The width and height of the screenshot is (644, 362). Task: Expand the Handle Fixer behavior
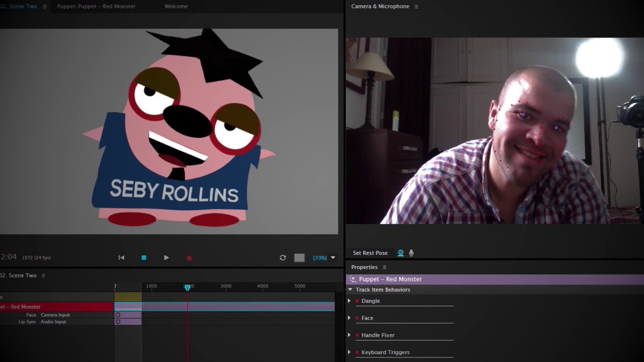click(x=349, y=335)
